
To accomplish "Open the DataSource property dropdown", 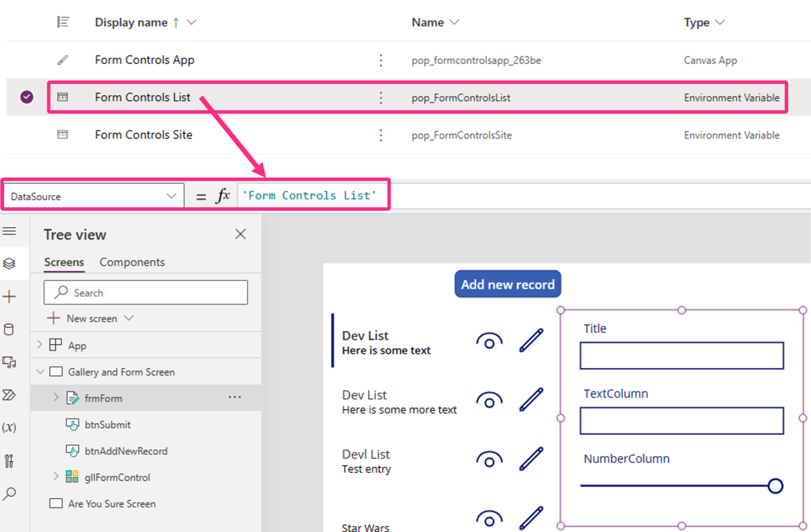I will [171, 195].
